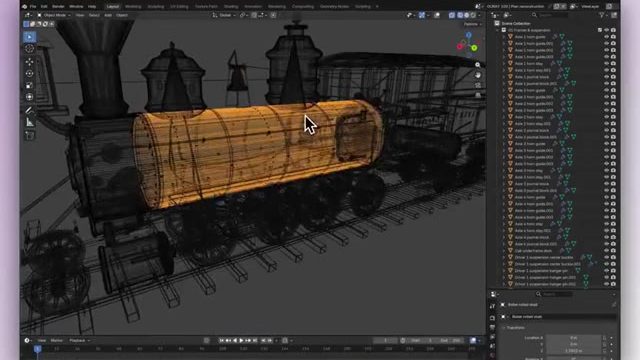
Task: Collapse the Transform panel
Action: pyautogui.click(x=504, y=328)
